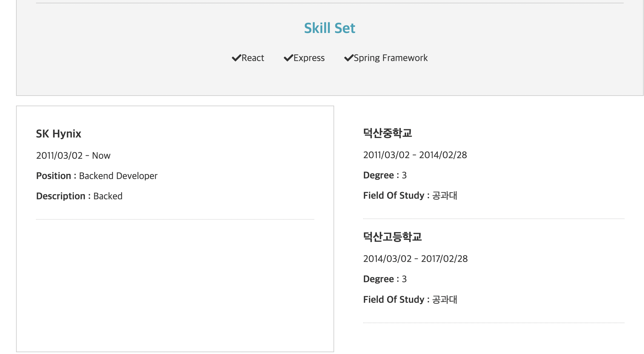Select the React skill label
Image resolution: width=644 pixels, height=354 pixels.
tap(253, 58)
